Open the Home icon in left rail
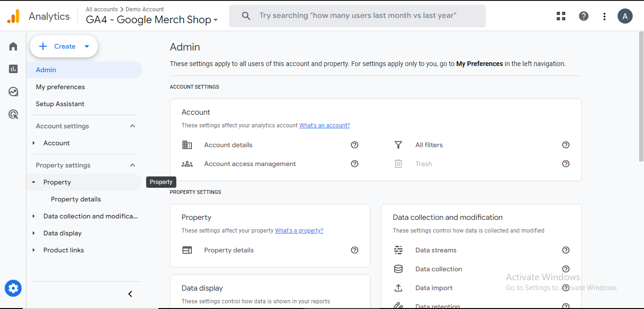Viewport: 644px width, 309px height. pos(13,46)
